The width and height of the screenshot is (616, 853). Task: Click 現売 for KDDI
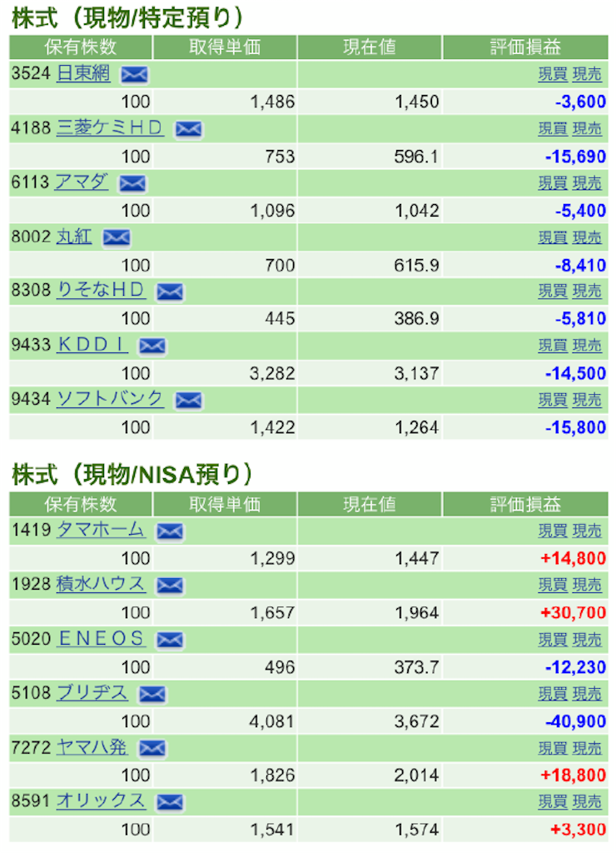click(x=587, y=346)
